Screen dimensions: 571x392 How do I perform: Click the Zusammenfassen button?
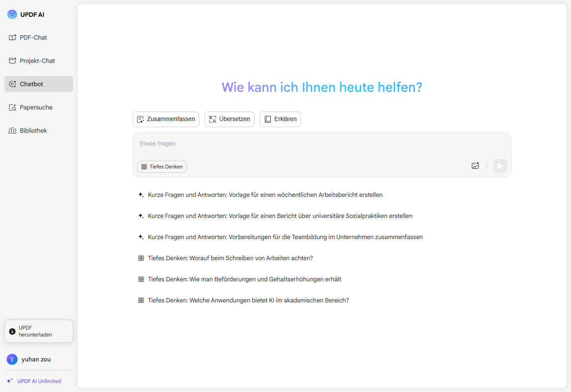click(x=166, y=119)
